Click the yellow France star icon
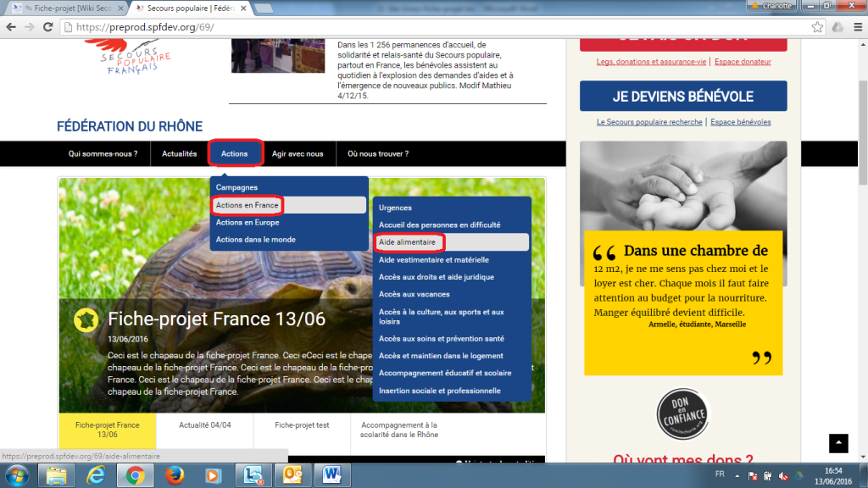868x488 pixels. tap(86, 319)
